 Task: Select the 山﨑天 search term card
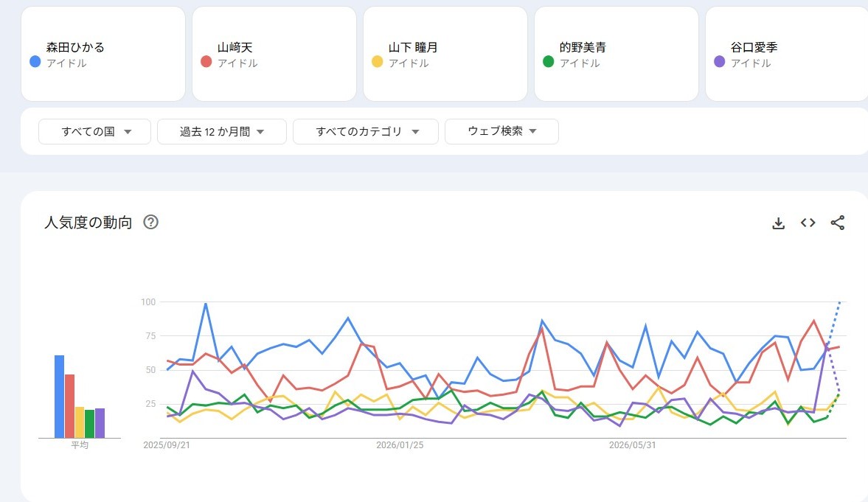tap(274, 55)
